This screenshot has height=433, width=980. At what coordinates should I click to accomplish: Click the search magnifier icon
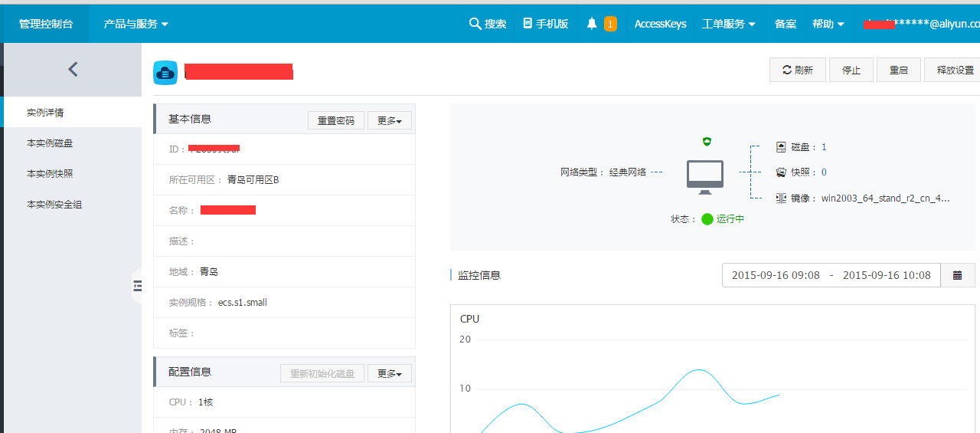pyautogui.click(x=475, y=24)
